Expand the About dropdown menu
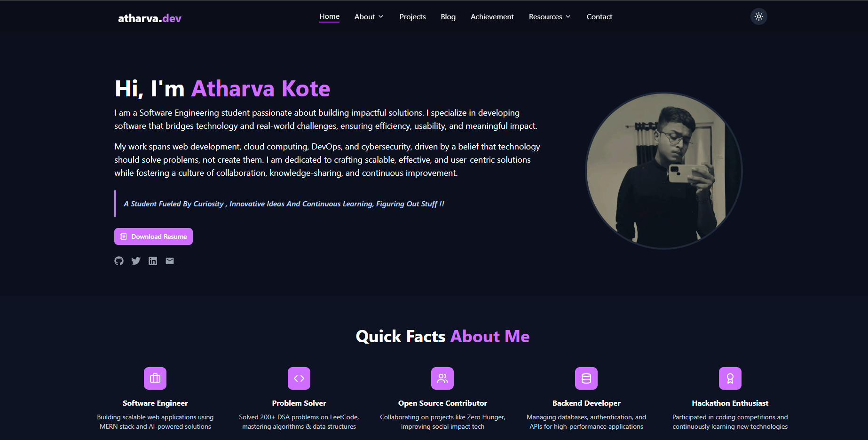Image resolution: width=868 pixels, height=440 pixels. 369,16
